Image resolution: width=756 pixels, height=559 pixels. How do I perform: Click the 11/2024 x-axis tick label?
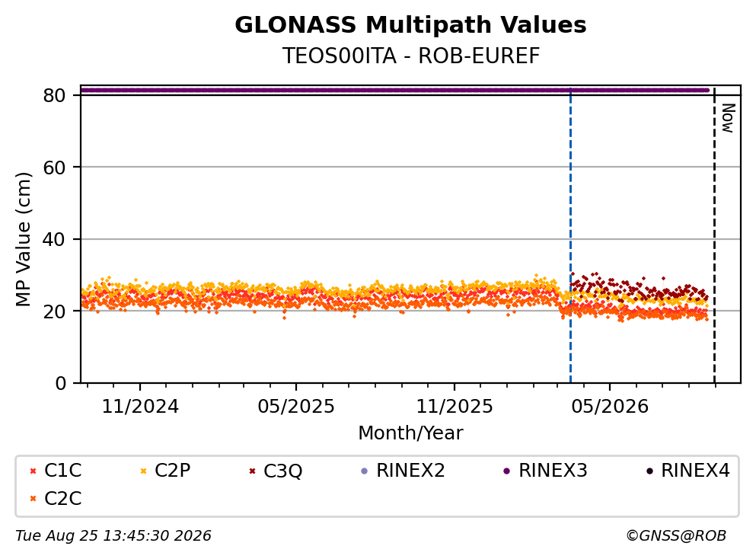140,407
